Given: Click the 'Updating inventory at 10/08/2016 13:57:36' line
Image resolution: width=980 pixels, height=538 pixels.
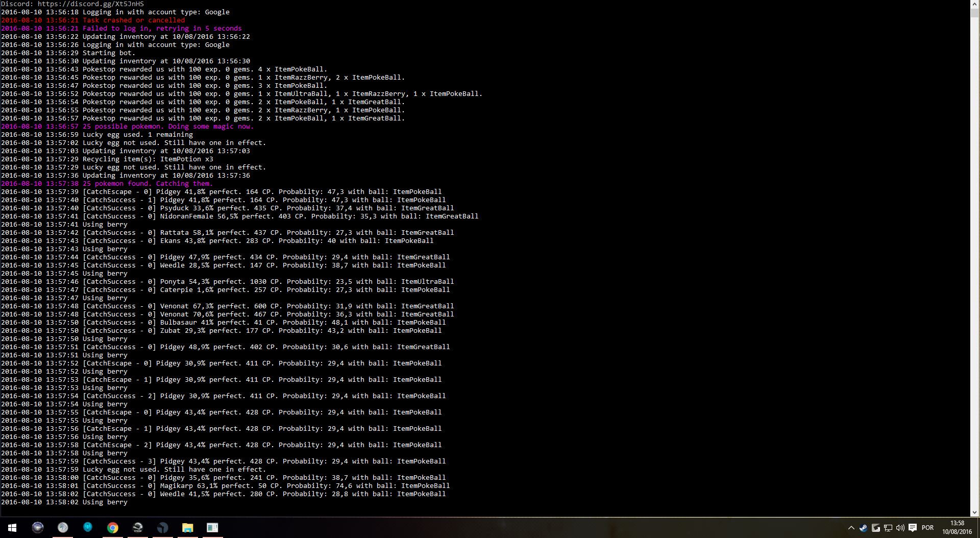Looking at the screenshot, I should click(126, 176).
